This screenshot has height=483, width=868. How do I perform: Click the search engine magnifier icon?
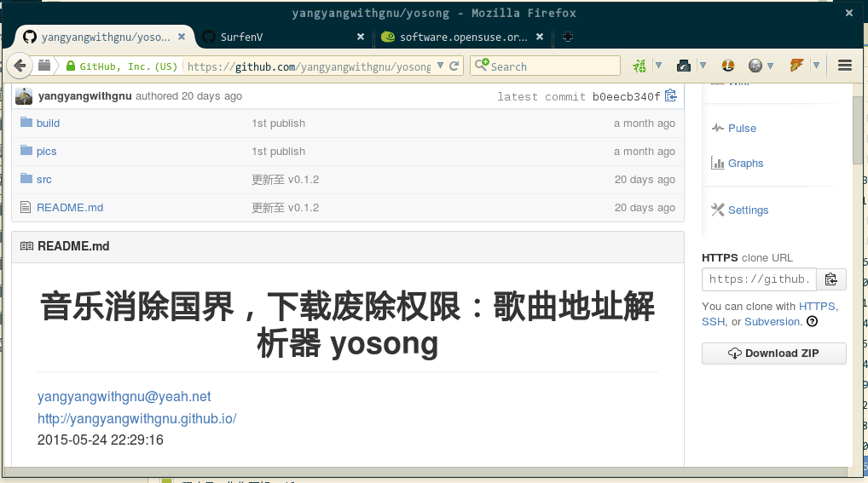[x=482, y=65]
